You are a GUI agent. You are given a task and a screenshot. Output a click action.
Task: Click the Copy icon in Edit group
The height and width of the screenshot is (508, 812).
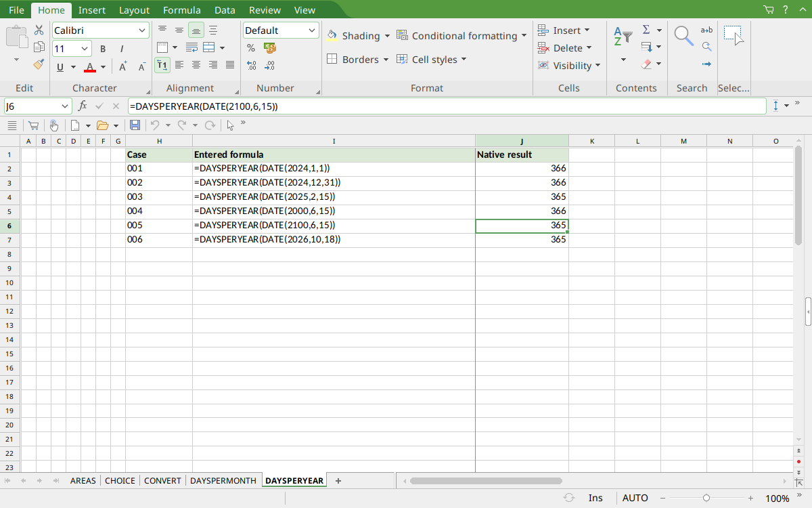[x=39, y=47]
